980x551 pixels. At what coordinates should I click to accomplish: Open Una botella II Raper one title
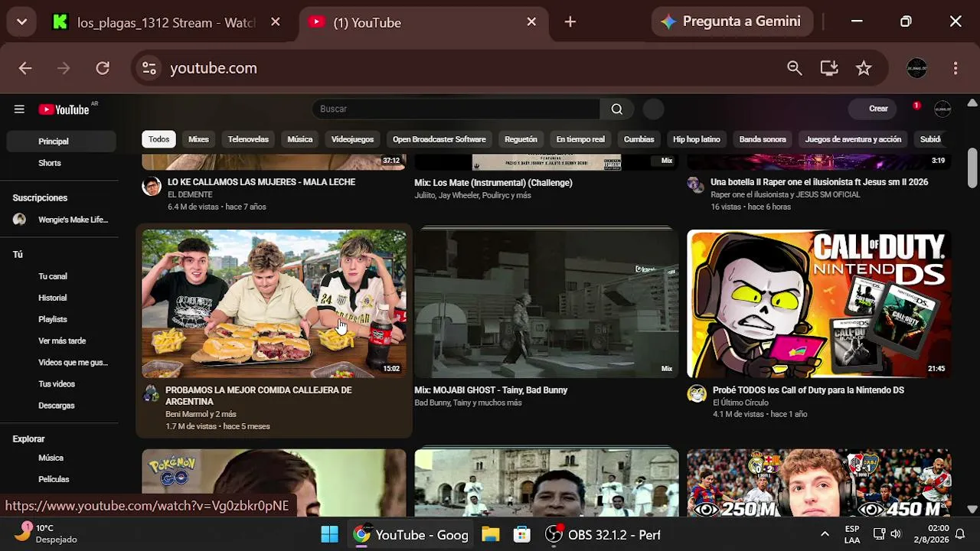(x=819, y=182)
